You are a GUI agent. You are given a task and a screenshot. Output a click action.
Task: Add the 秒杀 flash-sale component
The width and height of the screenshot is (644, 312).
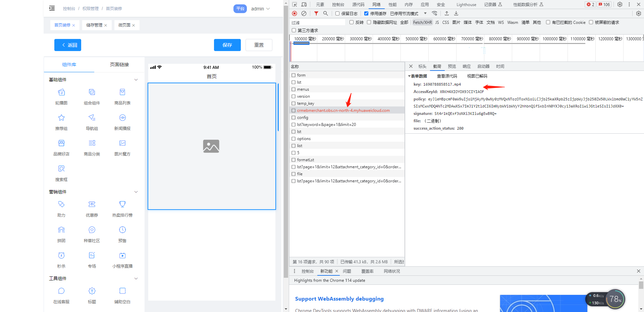coord(61,260)
